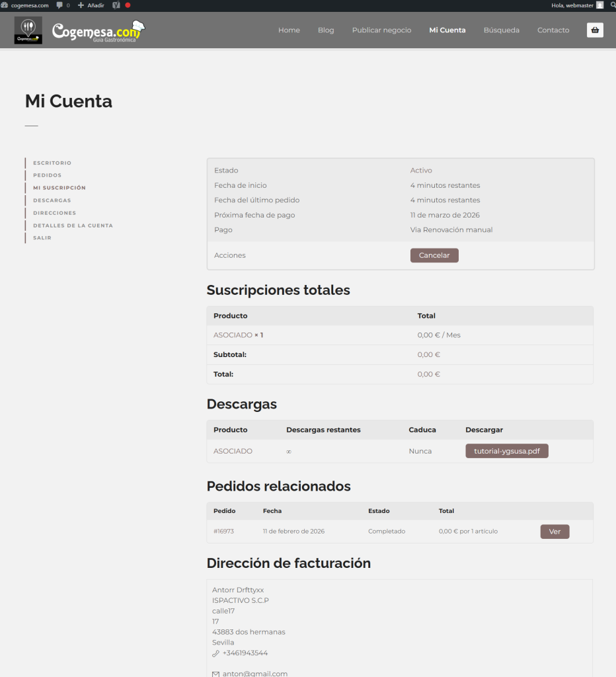Download the tutorial-ygsusa.pdf file
The height and width of the screenshot is (677, 616).
(x=507, y=451)
